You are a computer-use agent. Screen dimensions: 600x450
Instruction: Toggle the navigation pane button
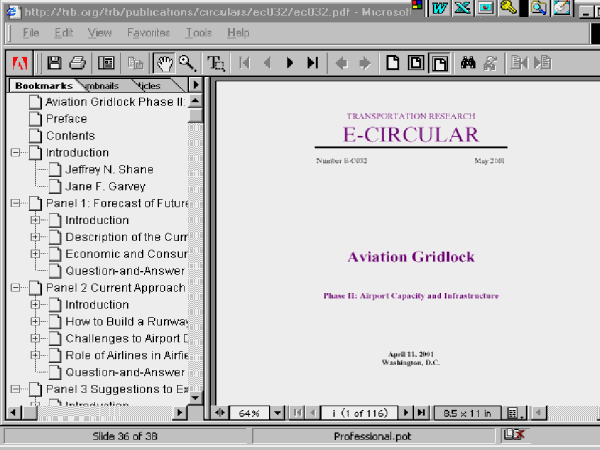(106, 63)
